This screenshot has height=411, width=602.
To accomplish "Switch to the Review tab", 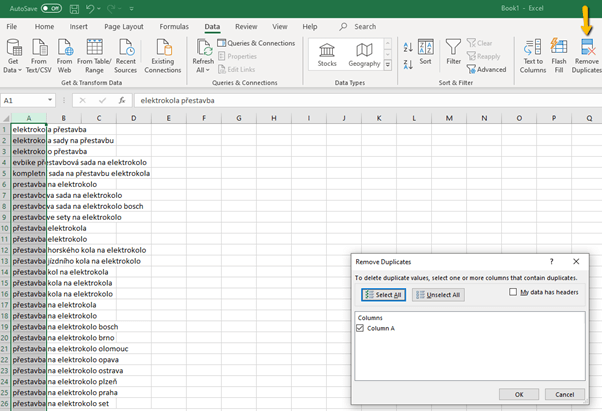I will 246,26.
